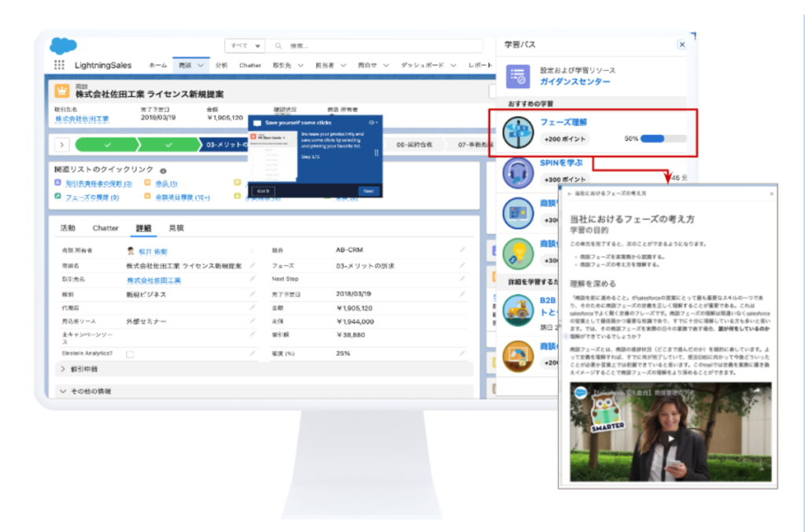Screen dimensions: 805x532
Task: Play the video in the learning article
Action: [x=670, y=438]
